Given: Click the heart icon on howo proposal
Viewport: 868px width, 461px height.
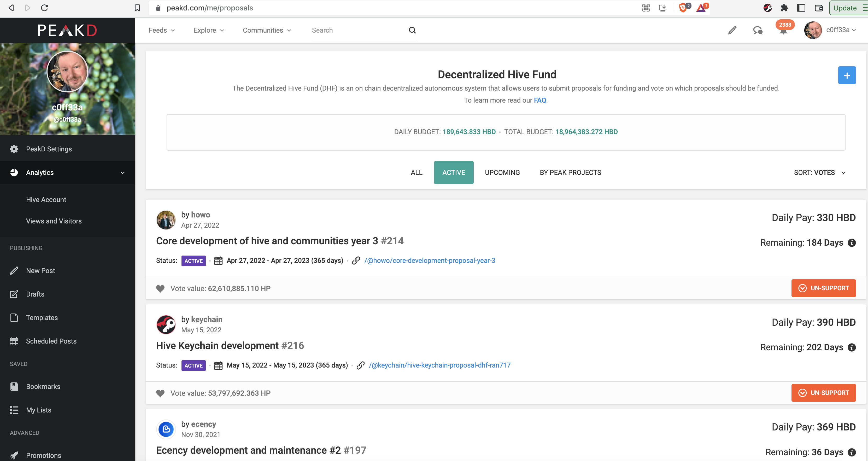Looking at the screenshot, I should (x=160, y=289).
